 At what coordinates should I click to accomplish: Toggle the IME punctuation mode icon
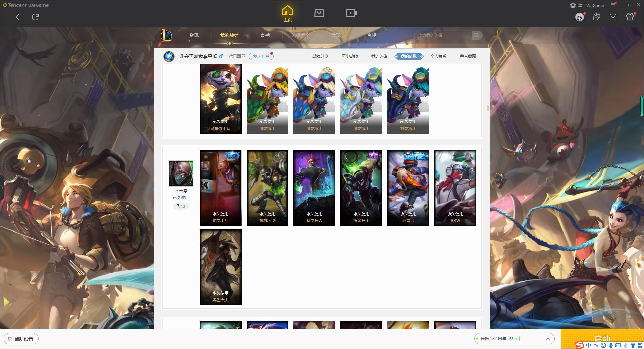click(x=596, y=345)
